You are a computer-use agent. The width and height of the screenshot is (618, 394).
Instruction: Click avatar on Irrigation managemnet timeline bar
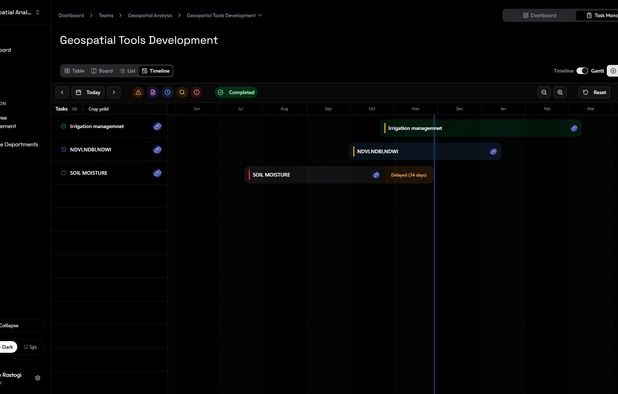pyautogui.click(x=574, y=128)
